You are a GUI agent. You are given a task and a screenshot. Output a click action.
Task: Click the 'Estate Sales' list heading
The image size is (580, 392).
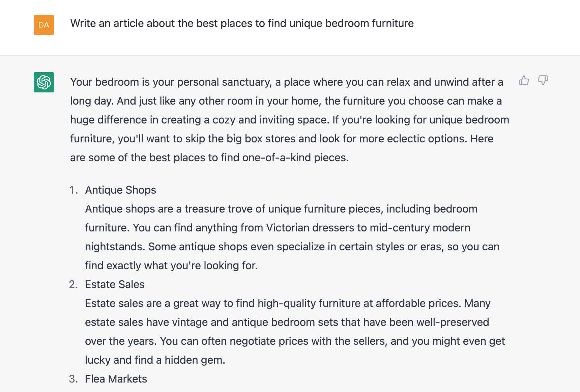[x=115, y=284]
